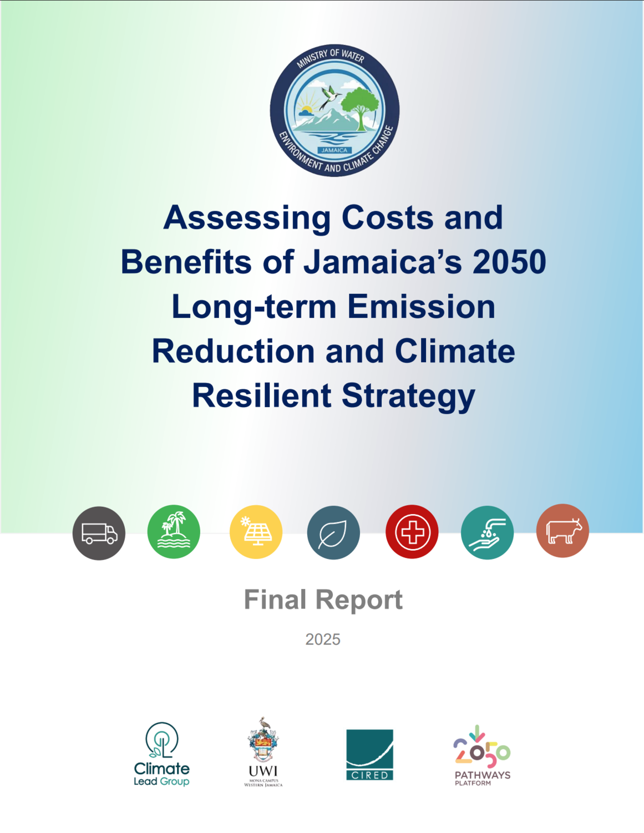Select the UWI Mona Campus crest
Image resolution: width=644 pixels, height=833 pixels.
click(x=263, y=751)
